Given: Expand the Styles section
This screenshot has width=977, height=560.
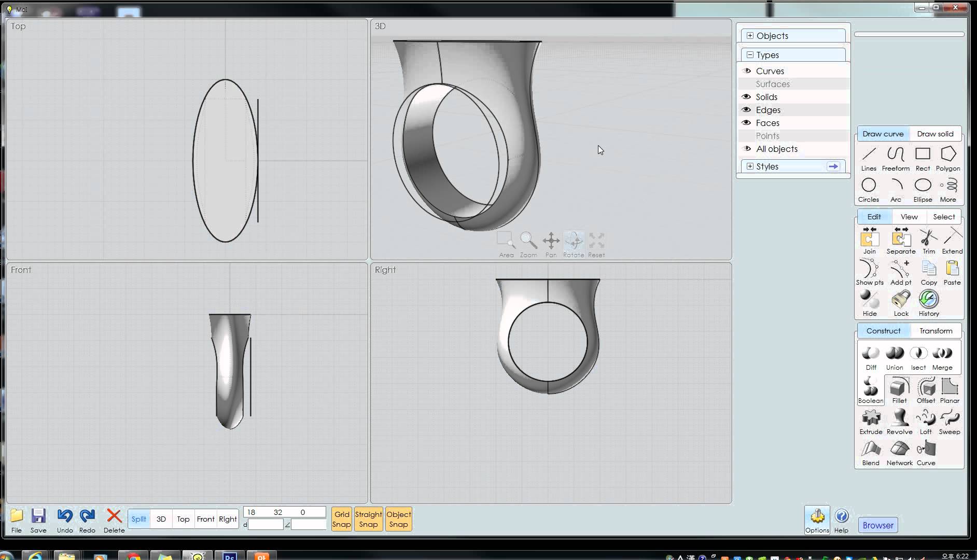Looking at the screenshot, I should pos(750,166).
